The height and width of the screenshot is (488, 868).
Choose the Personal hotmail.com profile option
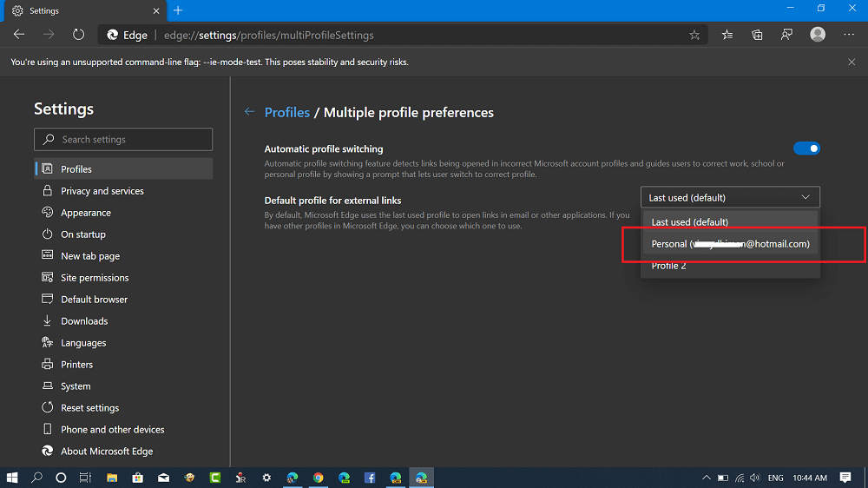pyautogui.click(x=730, y=244)
